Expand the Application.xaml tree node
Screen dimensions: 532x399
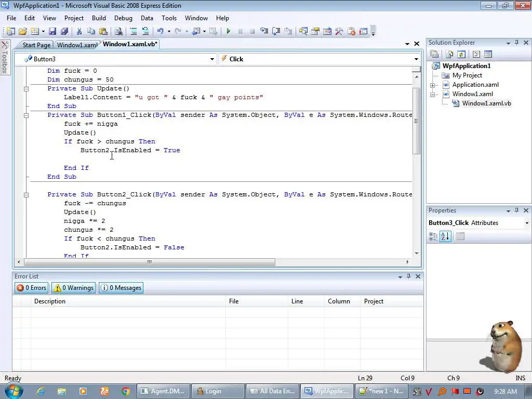[433, 85]
